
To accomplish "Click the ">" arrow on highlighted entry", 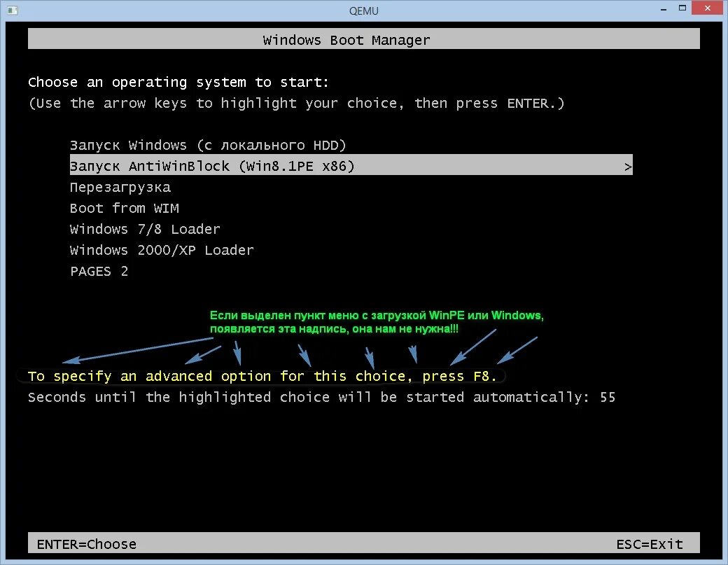I will [628, 167].
